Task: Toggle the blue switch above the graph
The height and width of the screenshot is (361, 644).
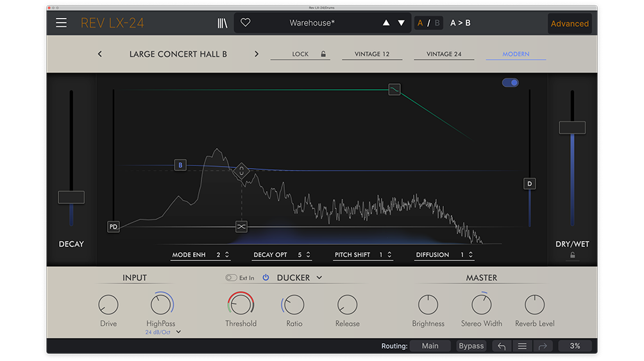Action: pos(510,83)
